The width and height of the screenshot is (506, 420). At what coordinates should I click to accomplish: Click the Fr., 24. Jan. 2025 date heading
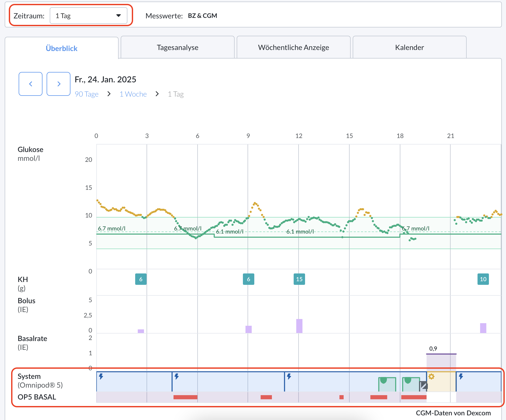tap(105, 79)
